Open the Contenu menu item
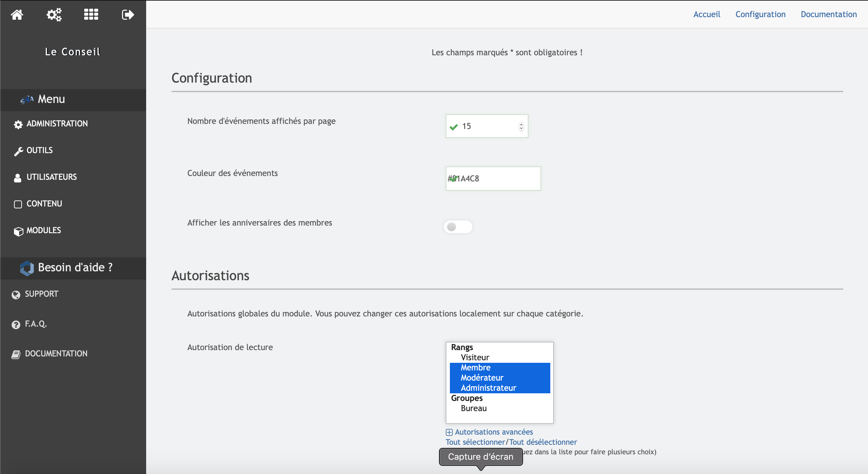Screen dimensions: 868x474 (44, 204)
